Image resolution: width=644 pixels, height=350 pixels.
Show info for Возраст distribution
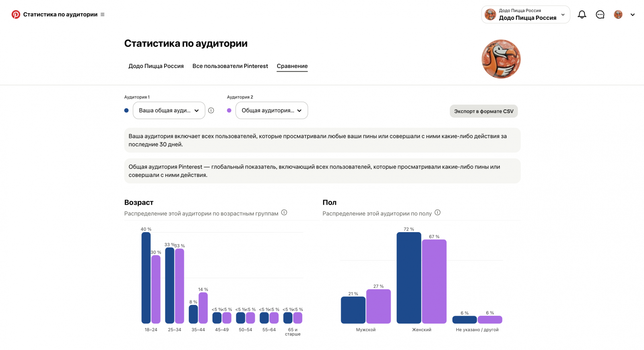click(284, 212)
